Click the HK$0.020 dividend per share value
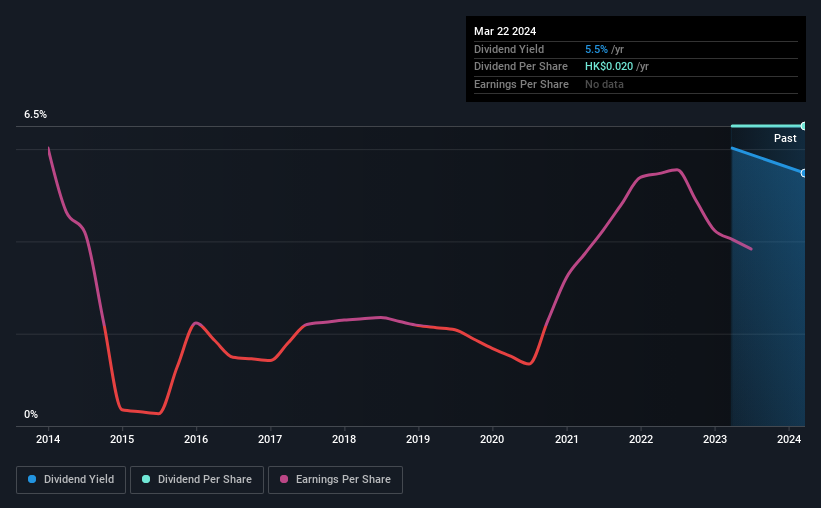The height and width of the screenshot is (508, 821). [609, 67]
